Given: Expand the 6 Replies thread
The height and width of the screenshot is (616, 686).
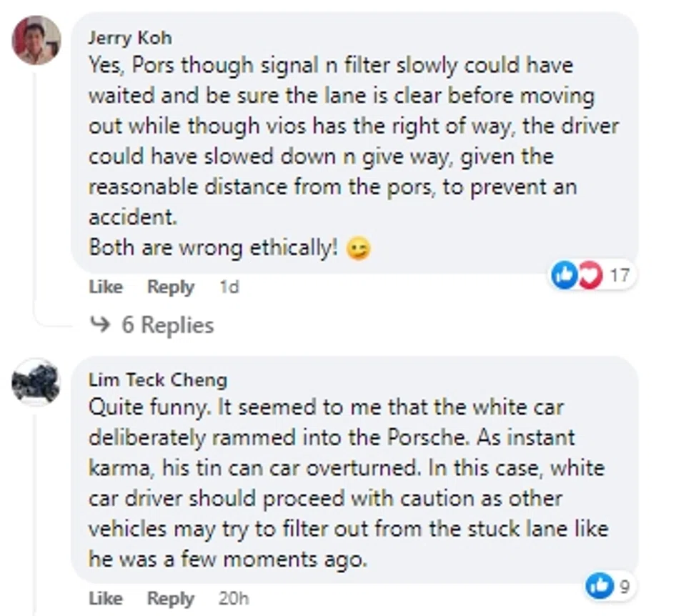Looking at the screenshot, I should point(167,325).
